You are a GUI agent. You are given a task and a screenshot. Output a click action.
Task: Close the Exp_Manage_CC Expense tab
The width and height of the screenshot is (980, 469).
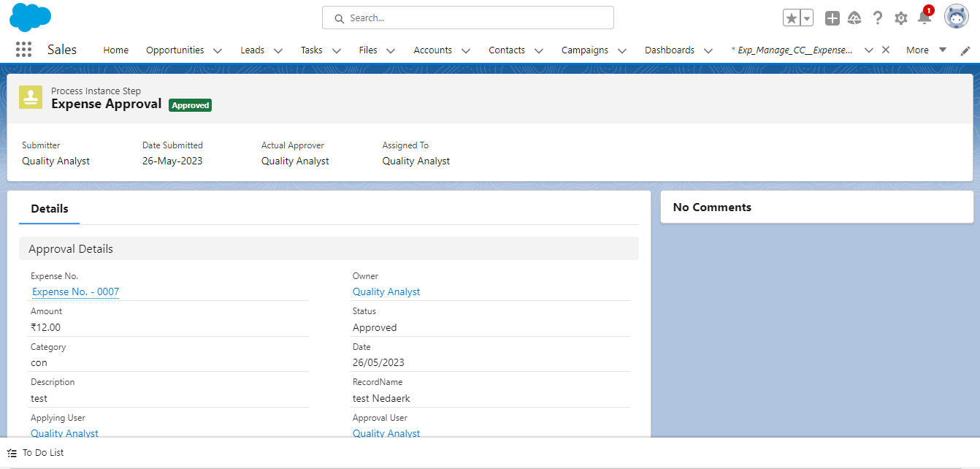886,50
